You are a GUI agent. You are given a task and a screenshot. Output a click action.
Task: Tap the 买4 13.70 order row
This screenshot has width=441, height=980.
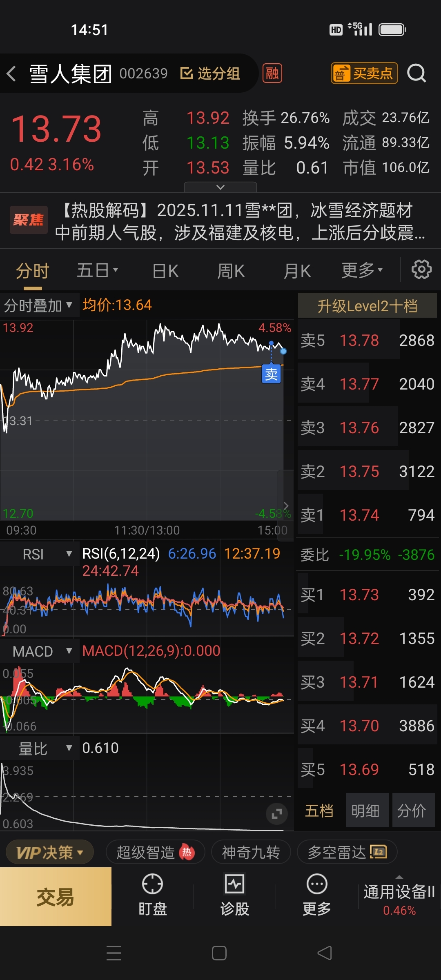pos(367,726)
